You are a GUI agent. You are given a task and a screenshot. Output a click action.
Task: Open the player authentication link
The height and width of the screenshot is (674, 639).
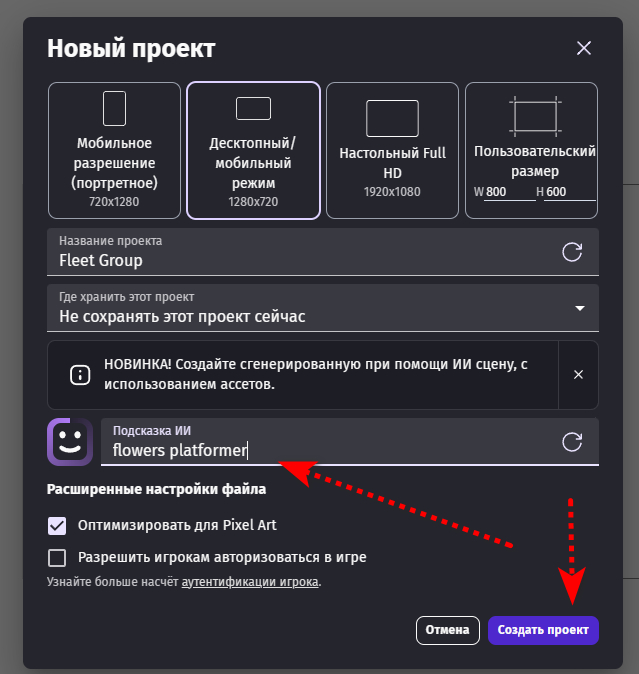tap(249, 581)
